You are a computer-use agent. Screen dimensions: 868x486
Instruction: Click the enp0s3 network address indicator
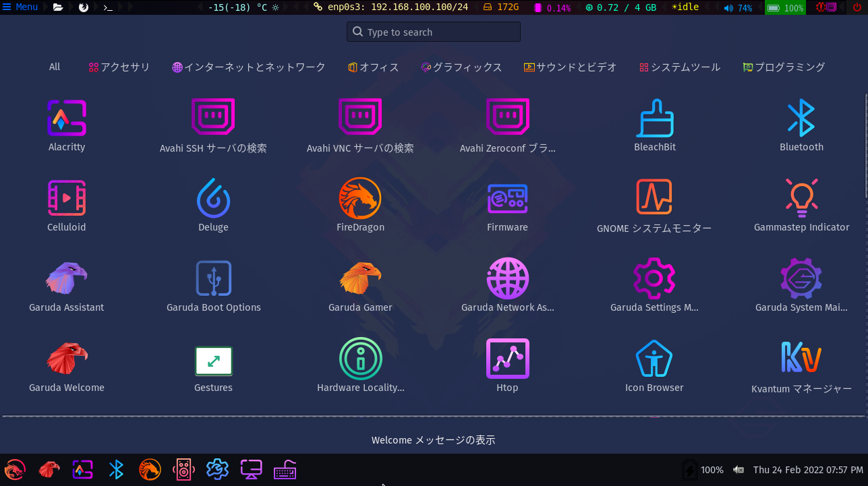point(391,7)
